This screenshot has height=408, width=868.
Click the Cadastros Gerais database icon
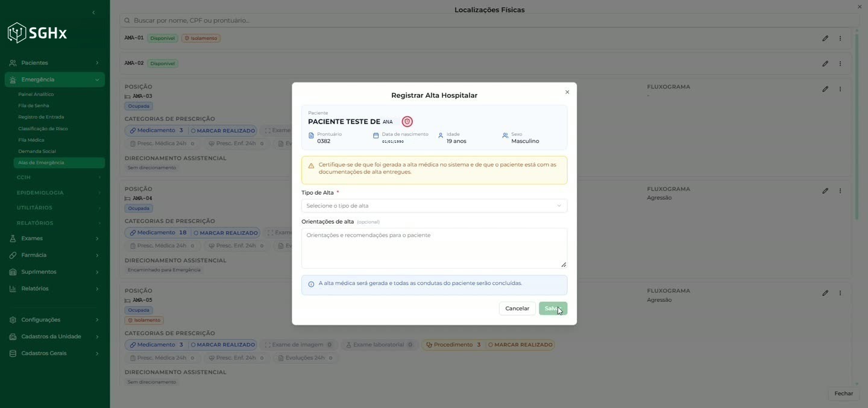coord(13,353)
